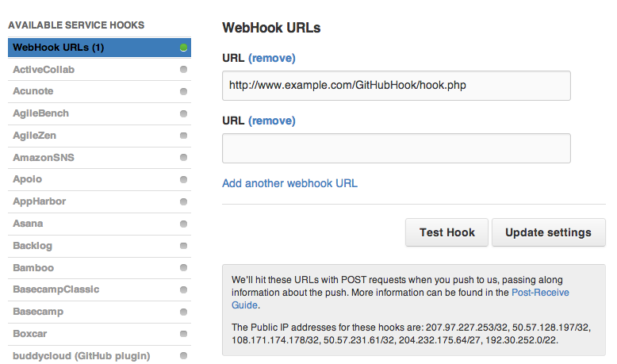The image size is (617, 364).
Task: Open the Asana service hook
Action: pyautogui.click(x=29, y=224)
